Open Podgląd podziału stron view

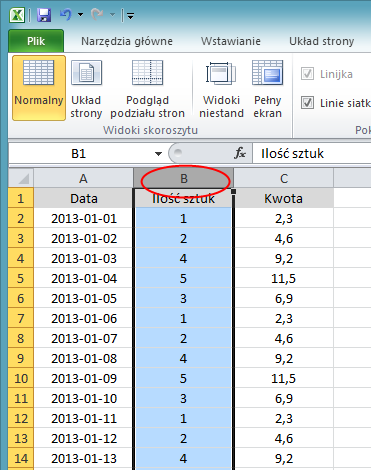[147, 88]
